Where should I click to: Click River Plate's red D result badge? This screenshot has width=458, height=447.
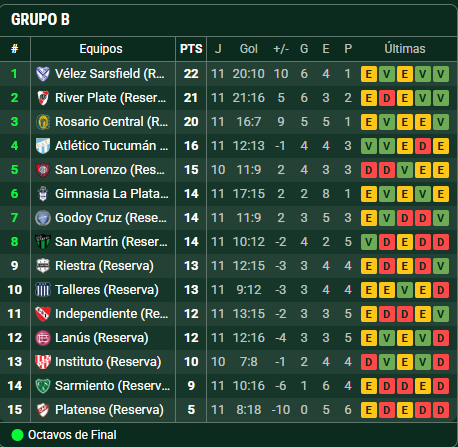pyautogui.click(x=387, y=98)
